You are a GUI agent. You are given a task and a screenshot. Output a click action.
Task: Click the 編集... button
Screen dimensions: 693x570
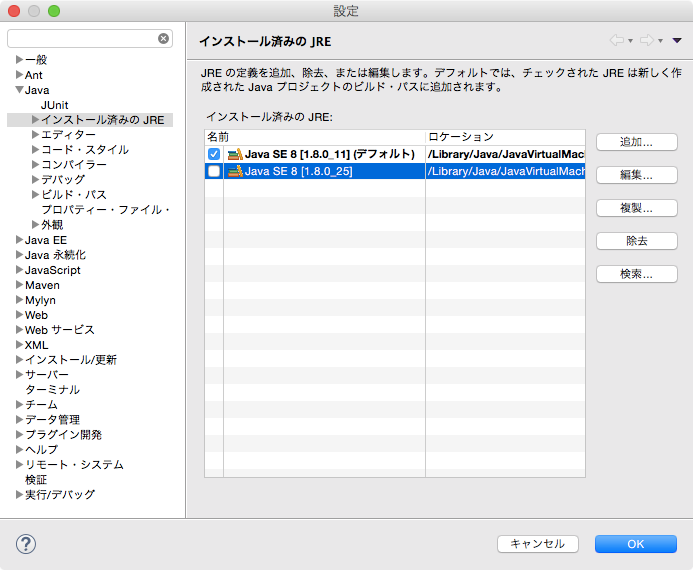click(x=636, y=175)
